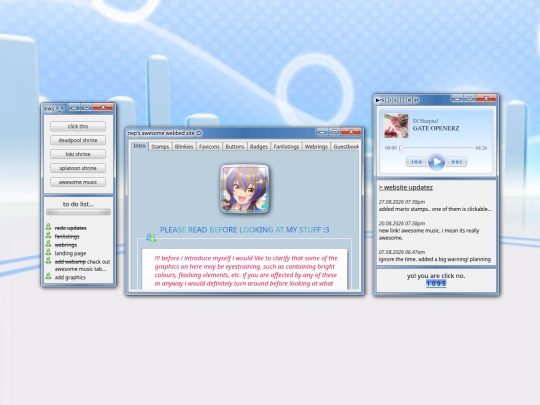The image size is (540, 405).
Task: Click the GATE OPENERZ song title
Action: [x=436, y=128]
